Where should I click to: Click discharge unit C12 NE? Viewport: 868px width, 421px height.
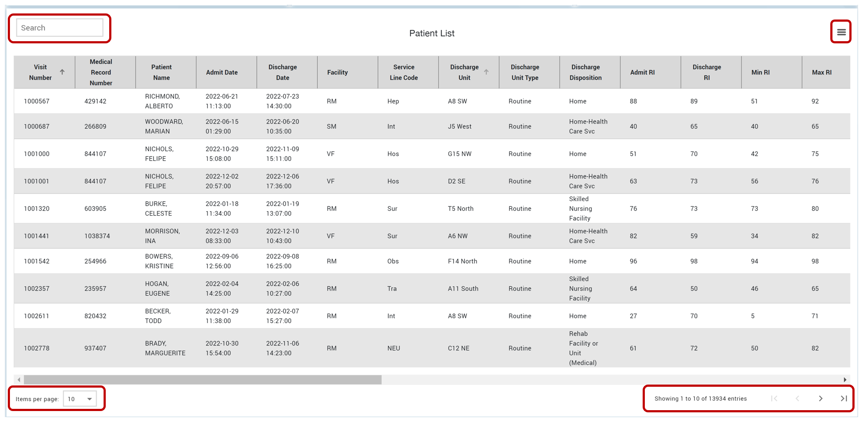[x=458, y=348]
